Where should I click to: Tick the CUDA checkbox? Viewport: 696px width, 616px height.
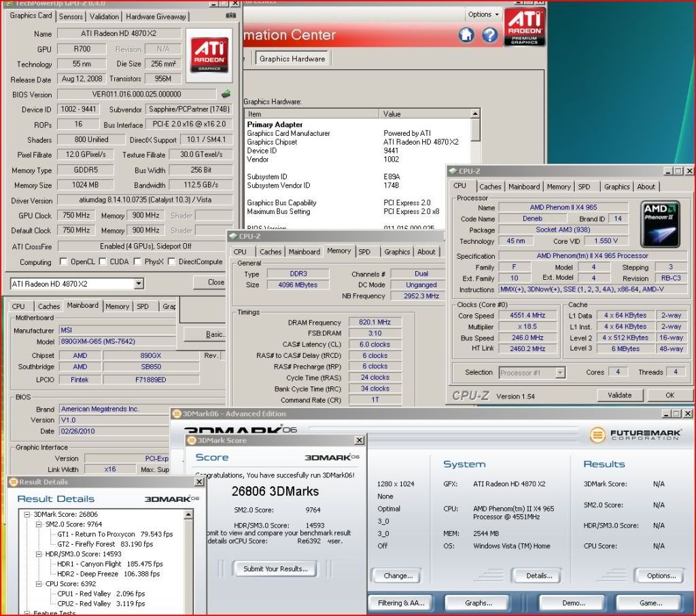tap(103, 261)
